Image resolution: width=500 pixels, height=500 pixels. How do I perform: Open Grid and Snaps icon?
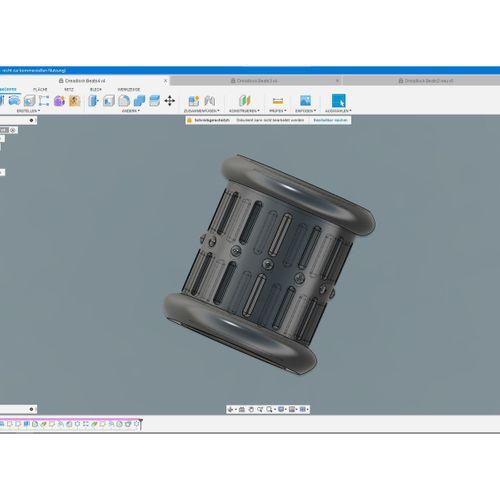(292, 409)
